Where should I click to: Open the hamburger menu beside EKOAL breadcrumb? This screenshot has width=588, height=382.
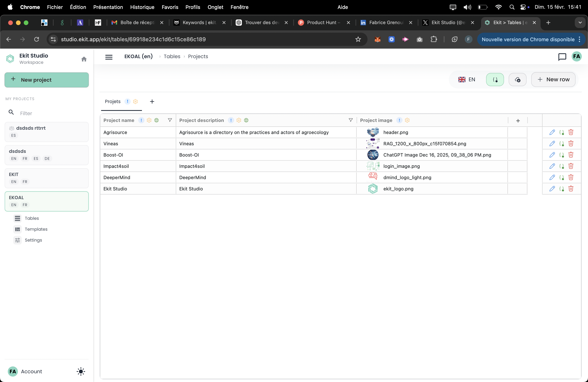tap(109, 57)
